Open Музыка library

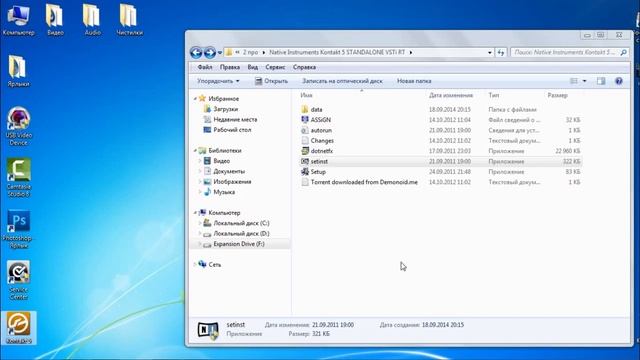click(x=224, y=192)
